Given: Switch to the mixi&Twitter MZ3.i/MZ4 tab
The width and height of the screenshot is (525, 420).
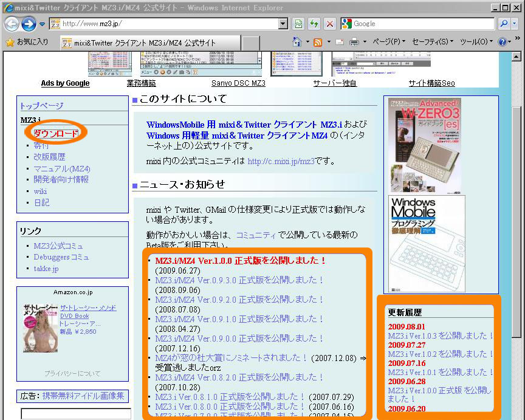Looking at the screenshot, I should (147, 43).
